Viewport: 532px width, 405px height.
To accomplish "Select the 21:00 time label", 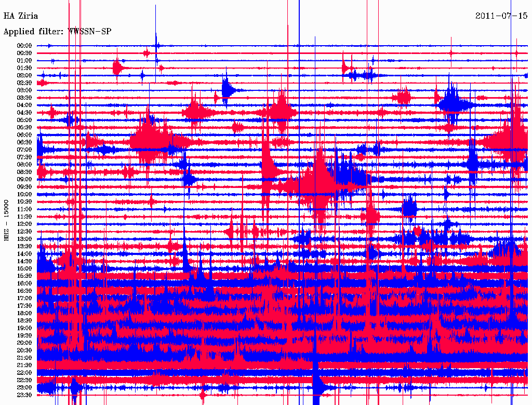I will coord(24,358).
